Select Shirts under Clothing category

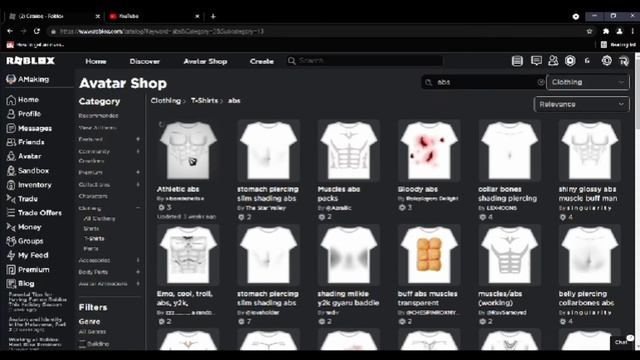coord(91,229)
